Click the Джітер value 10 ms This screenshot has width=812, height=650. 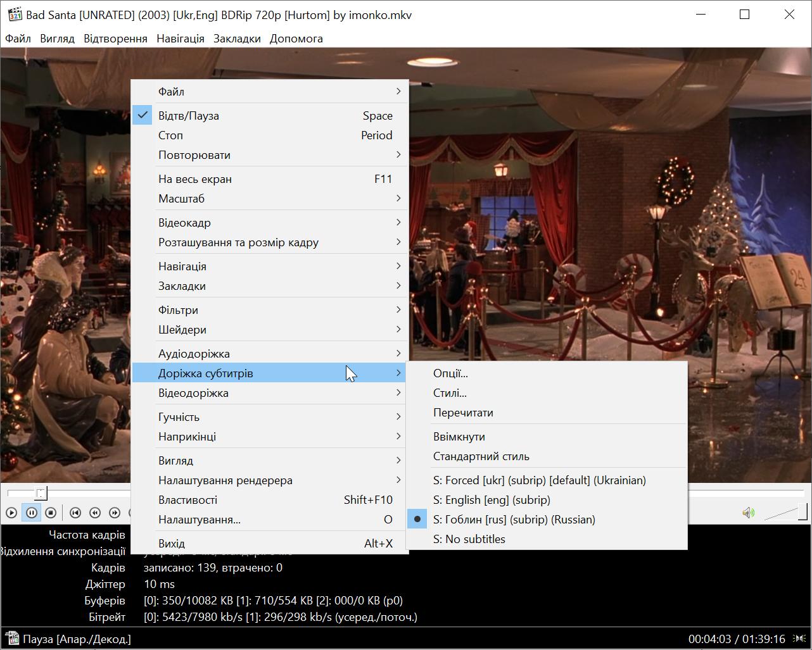point(159,584)
